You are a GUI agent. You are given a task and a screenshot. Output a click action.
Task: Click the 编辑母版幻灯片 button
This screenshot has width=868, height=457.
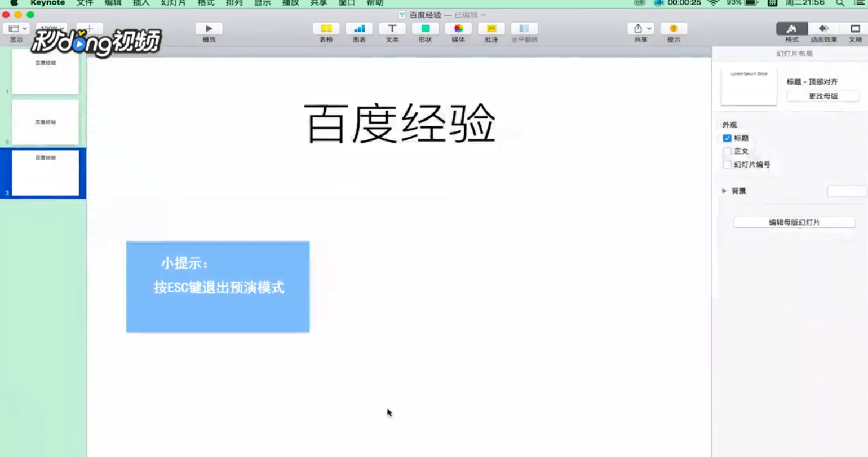click(794, 222)
